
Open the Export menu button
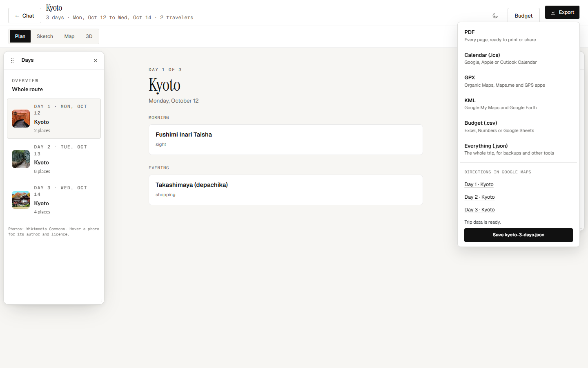[x=562, y=12]
